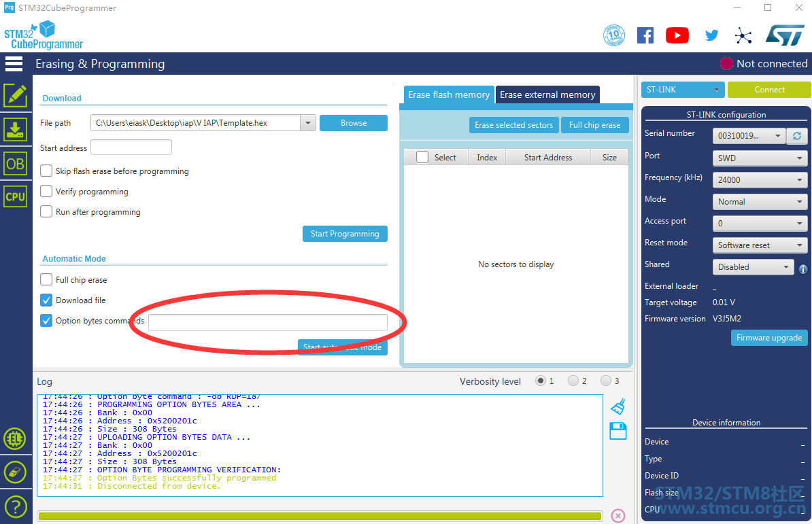812x524 pixels.
Task: Click the eraser full chip erase icon
Action: tap(15, 472)
